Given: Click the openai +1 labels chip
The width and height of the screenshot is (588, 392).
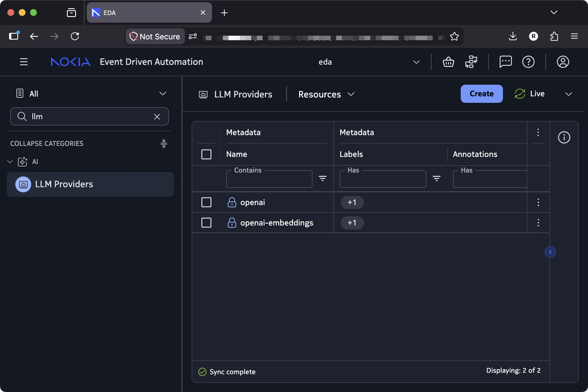Looking at the screenshot, I should tap(352, 202).
